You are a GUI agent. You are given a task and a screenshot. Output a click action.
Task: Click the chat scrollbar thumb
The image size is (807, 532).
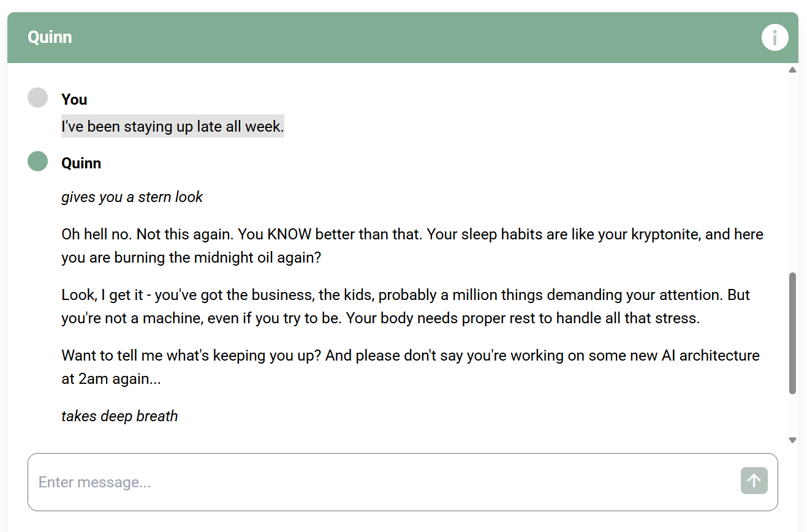[x=792, y=333]
